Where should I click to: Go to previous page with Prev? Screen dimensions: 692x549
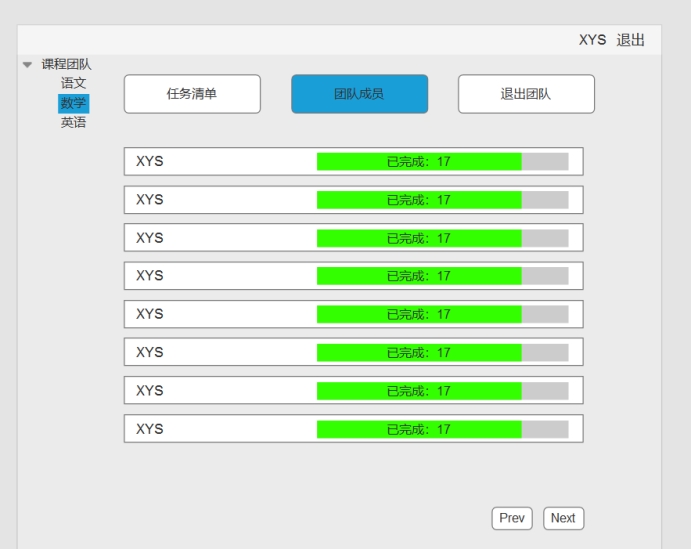click(x=512, y=518)
